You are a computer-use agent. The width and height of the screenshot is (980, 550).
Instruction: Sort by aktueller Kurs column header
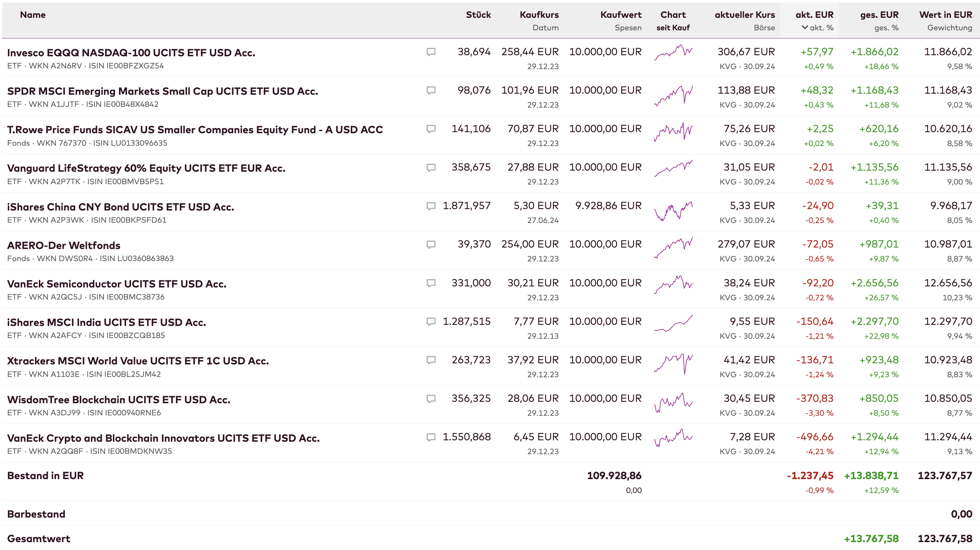point(745,15)
